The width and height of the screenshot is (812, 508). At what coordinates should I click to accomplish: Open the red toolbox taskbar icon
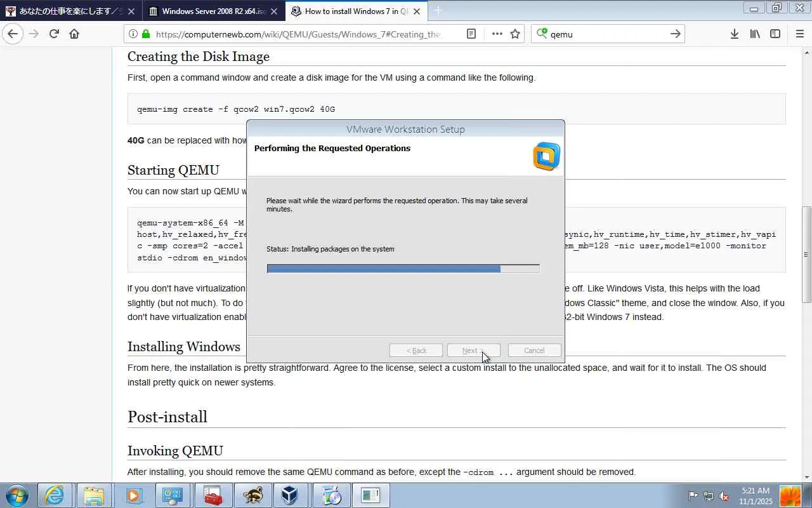click(x=213, y=495)
